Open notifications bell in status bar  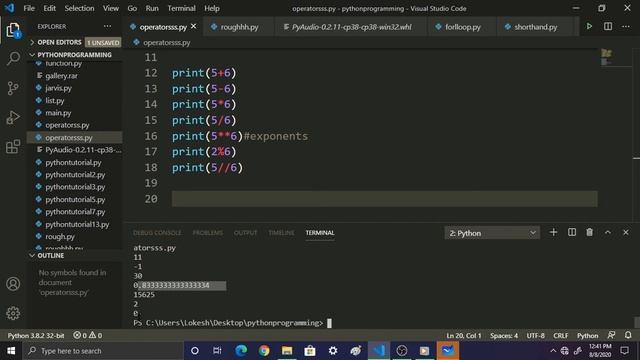(628, 336)
